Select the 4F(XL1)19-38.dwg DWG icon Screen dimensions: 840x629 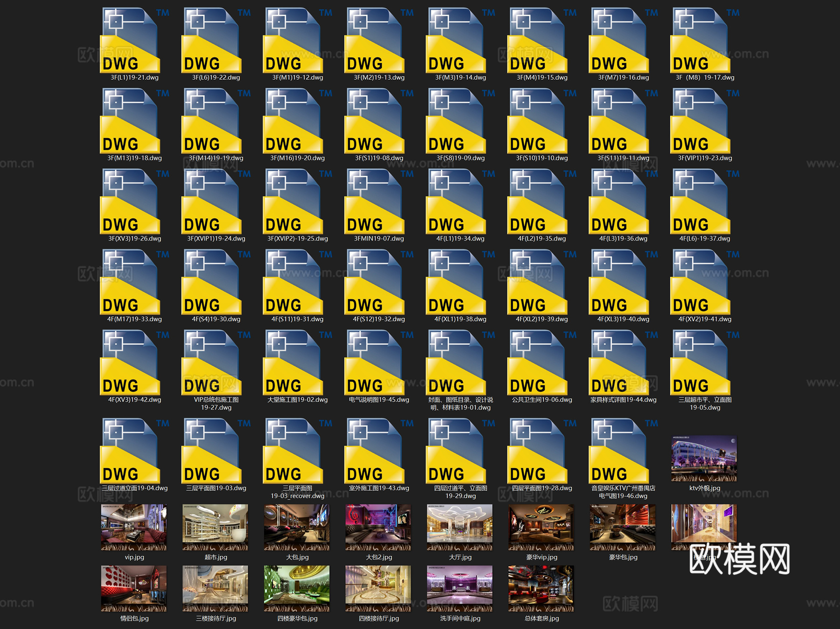(x=456, y=282)
